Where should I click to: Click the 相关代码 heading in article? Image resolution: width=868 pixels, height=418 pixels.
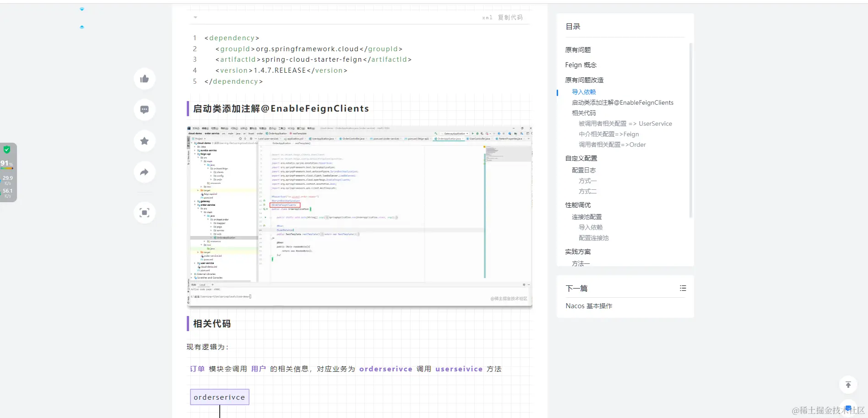(x=212, y=323)
